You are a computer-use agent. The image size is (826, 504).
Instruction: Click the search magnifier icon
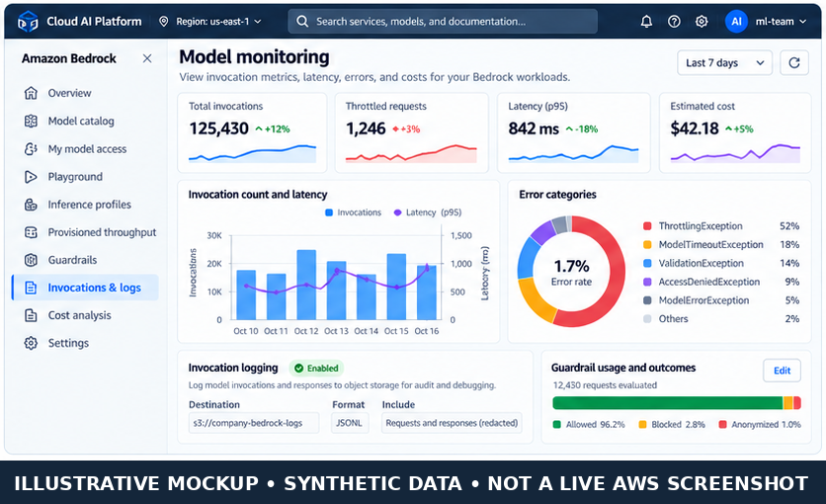pos(302,21)
